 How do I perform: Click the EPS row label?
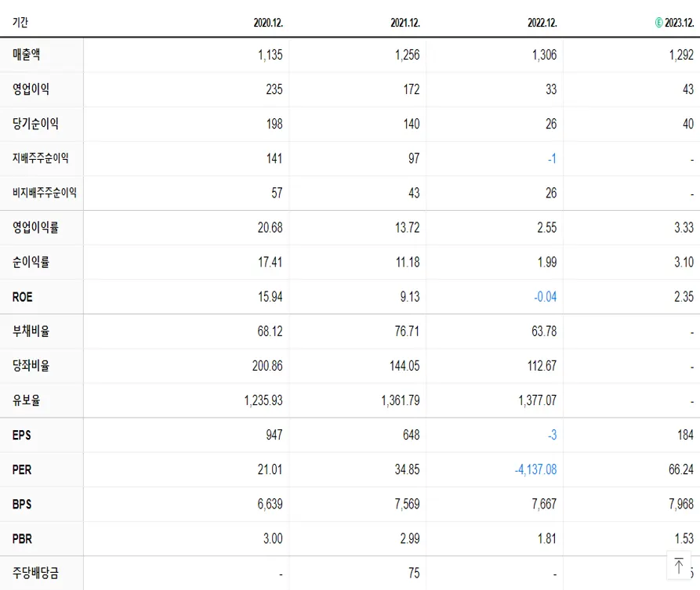click(21, 435)
